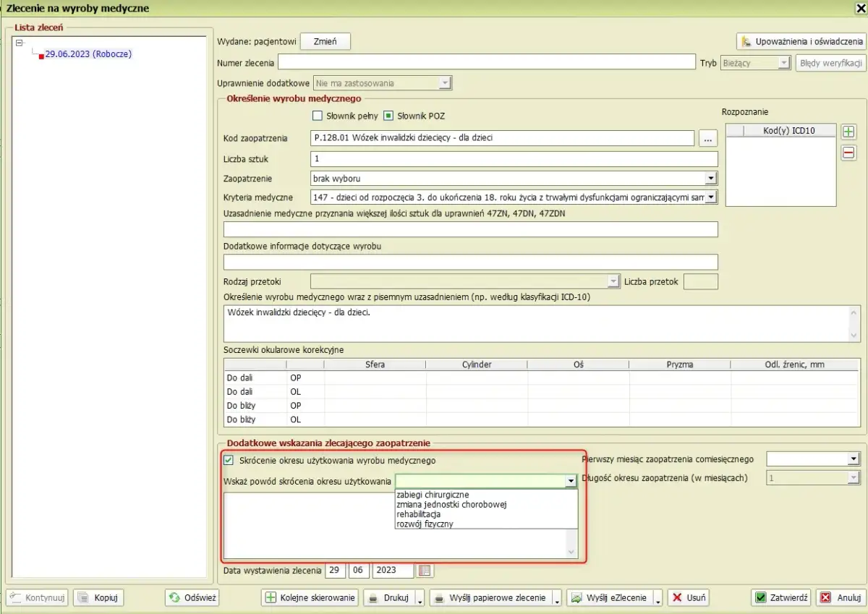The width and height of the screenshot is (868, 614).
Task: Click the red minus icon to remove ICD10 code
Action: tap(848, 153)
